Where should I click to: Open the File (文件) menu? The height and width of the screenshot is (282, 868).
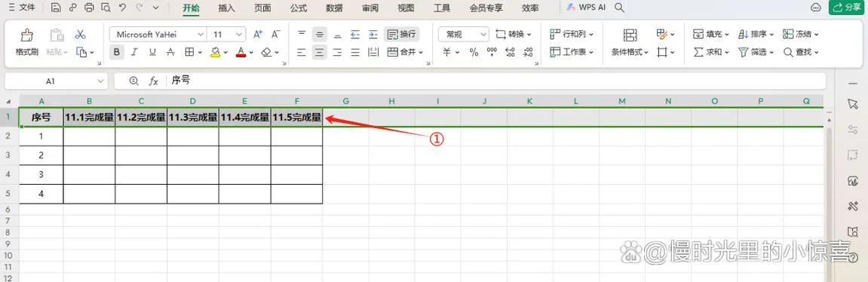(23, 8)
